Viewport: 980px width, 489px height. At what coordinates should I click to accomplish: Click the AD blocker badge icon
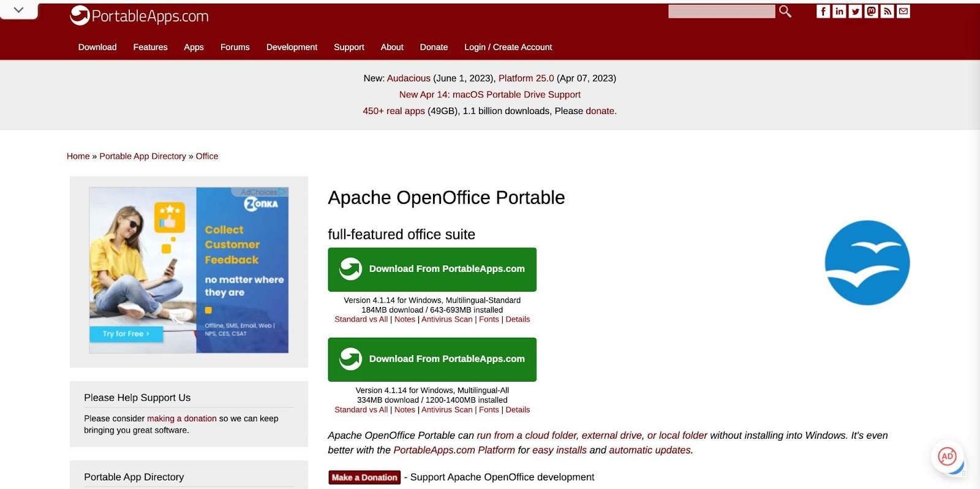[947, 456]
